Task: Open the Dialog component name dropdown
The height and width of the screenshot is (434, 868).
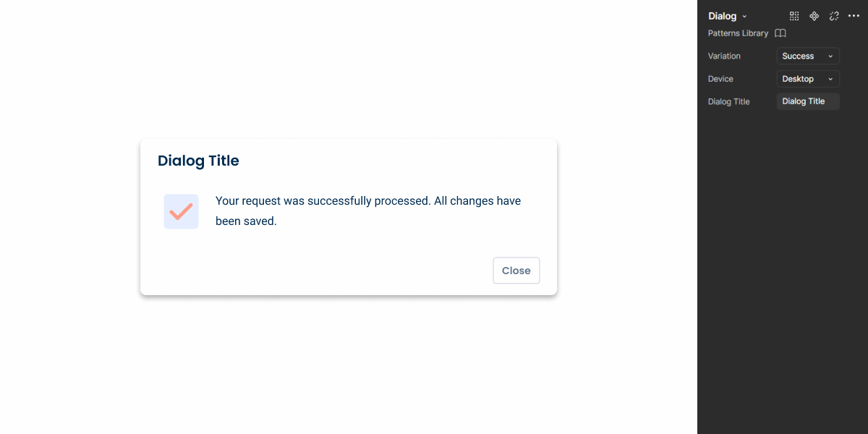Action: 728,16
